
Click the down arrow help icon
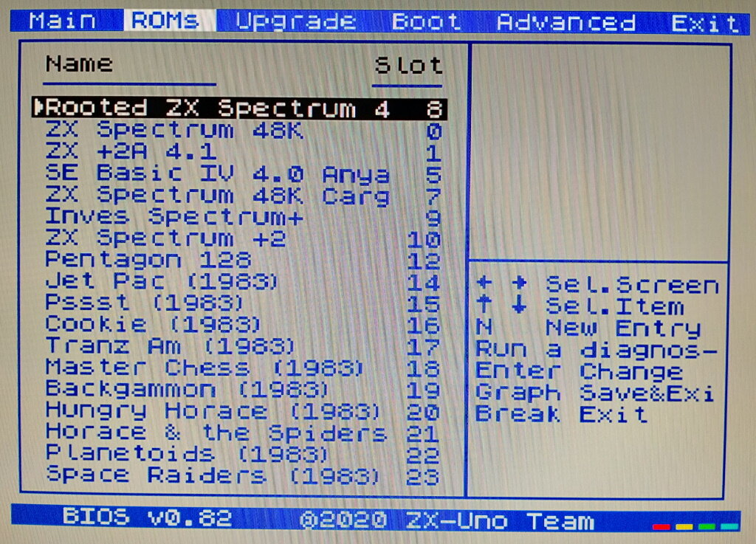[519, 305]
